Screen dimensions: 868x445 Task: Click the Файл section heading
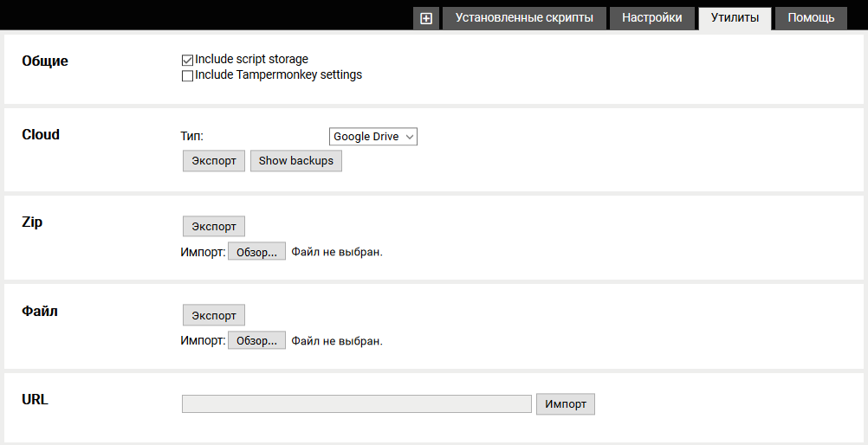pos(39,311)
